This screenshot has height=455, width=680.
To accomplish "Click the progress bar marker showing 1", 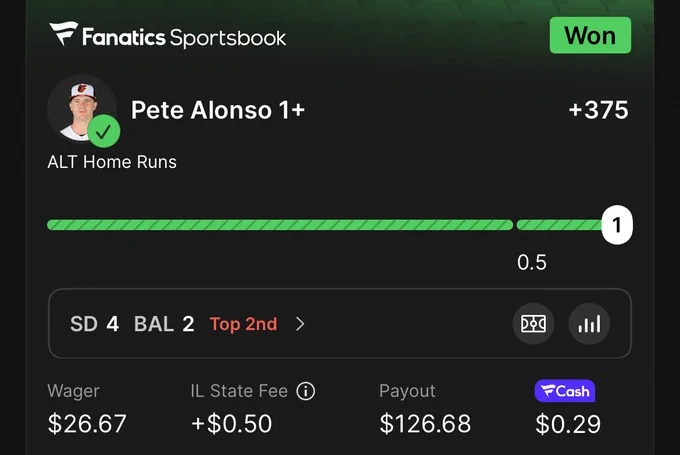I will [x=617, y=225].
